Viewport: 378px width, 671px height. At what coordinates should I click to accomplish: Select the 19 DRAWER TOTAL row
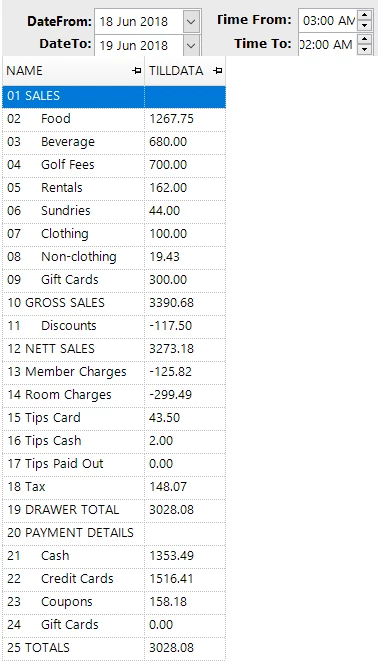click(x=114, y=510)
